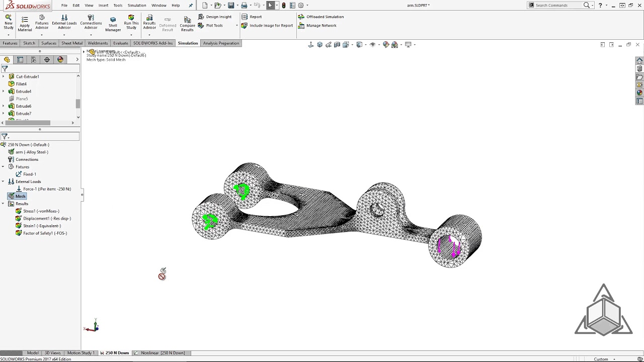Click the Custom units in status bar
The height and width of the screenshot is (362, 644).
pyautogui.click(x=601, y=359)
